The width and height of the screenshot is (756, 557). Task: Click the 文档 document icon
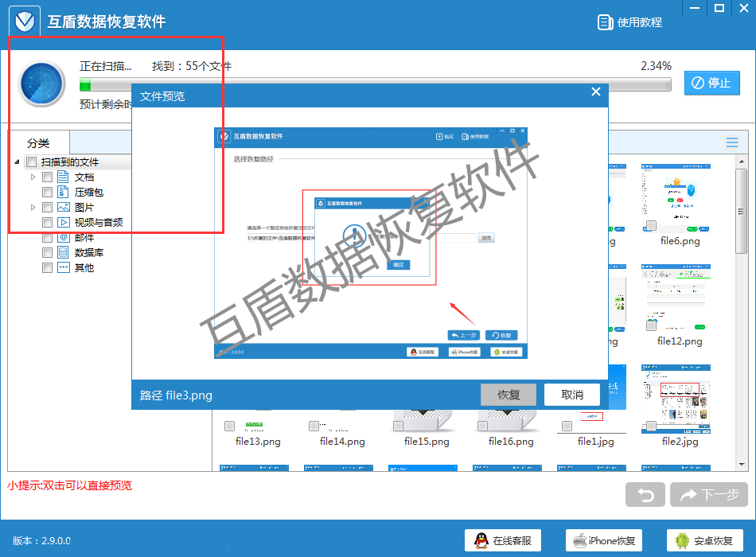[63, 177]
